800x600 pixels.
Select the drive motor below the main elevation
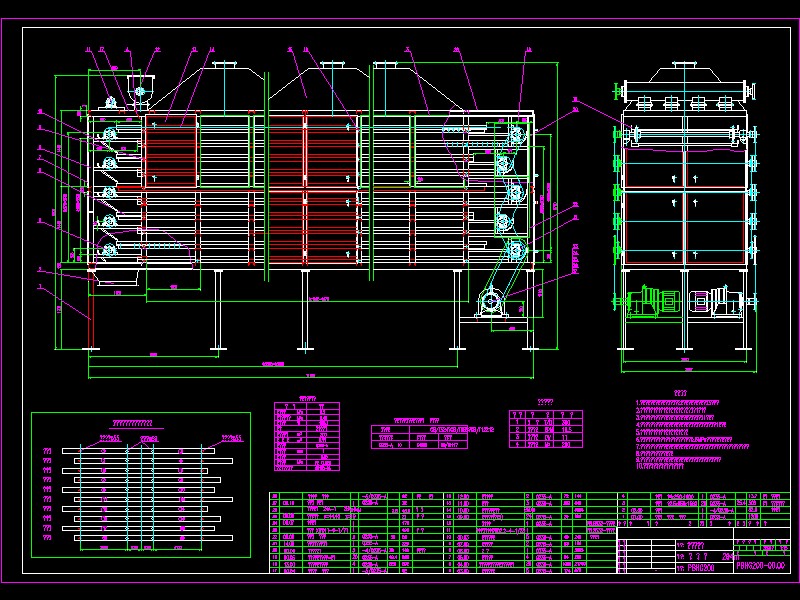tap(493, 302)
